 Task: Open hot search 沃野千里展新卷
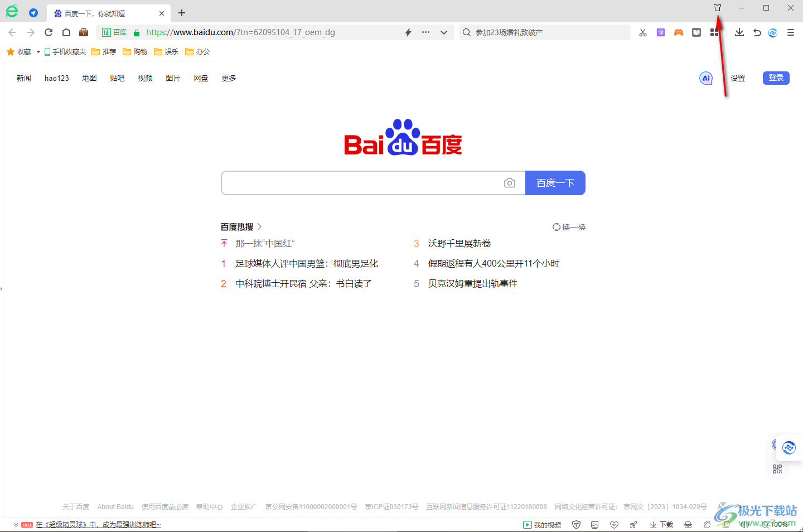[459, 244]
